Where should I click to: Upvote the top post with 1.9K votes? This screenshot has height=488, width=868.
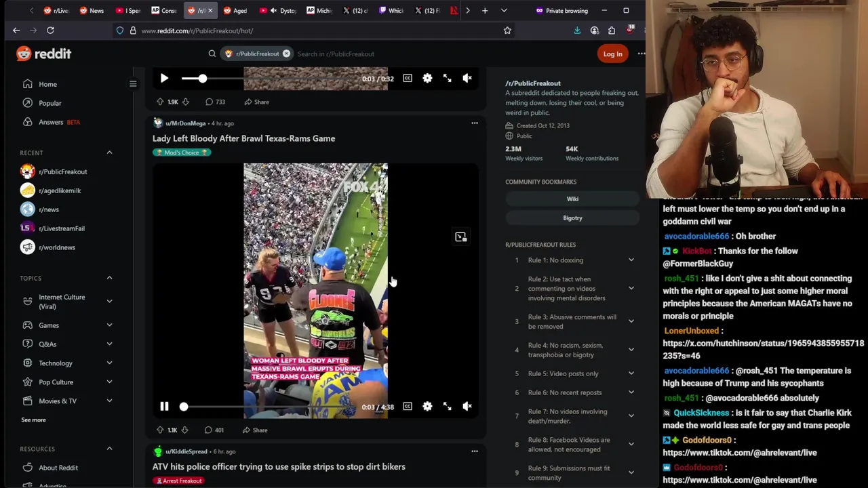click(x=160, y=102)
